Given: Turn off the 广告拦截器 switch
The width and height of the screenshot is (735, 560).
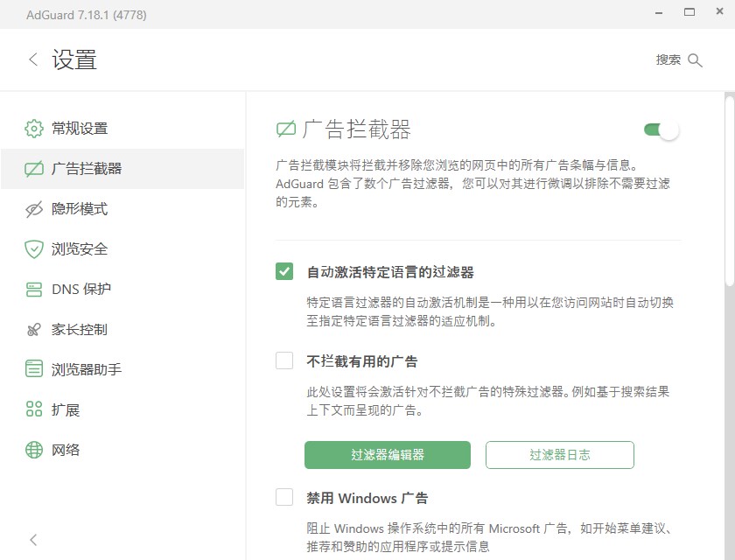Looking at the screenshot, I should [661, 129].
